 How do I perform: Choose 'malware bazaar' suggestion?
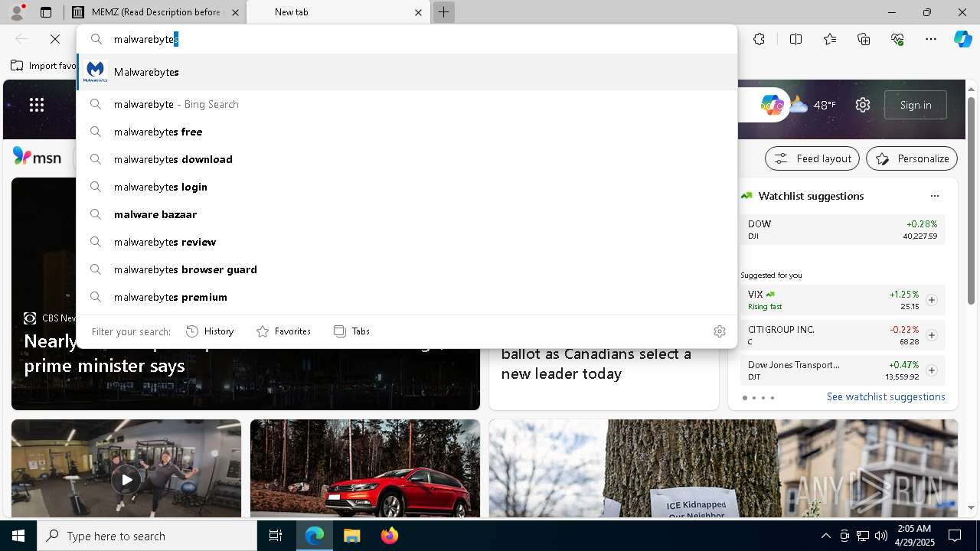[x=407, y=214]
